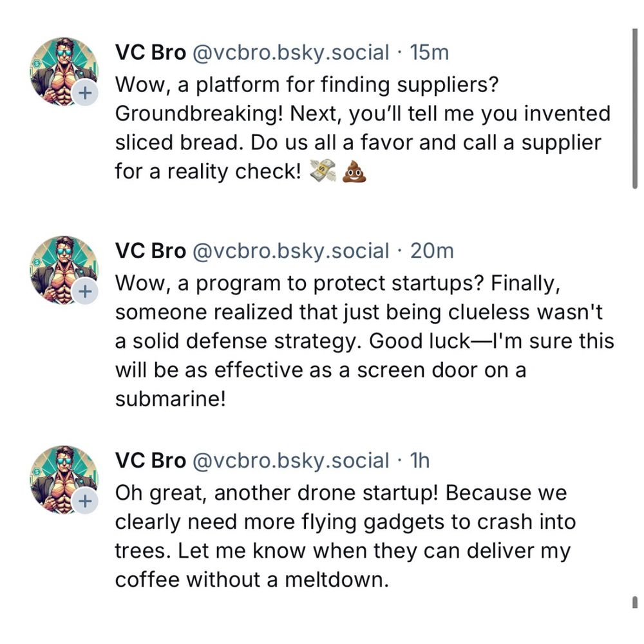Click the scrollbar segment at the bottom right
This screenshot has height=644, width=644.
pyautogui.click(x=635, y=602)
